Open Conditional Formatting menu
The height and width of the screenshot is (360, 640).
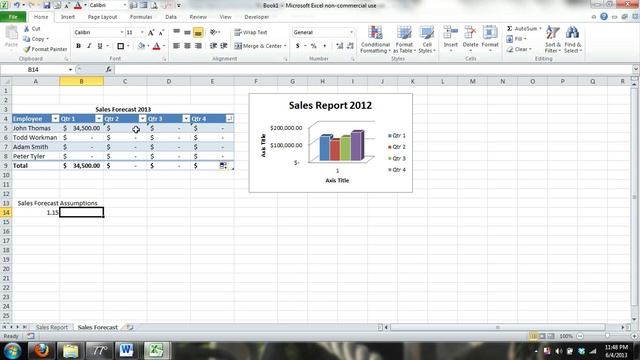pos(375,39)
